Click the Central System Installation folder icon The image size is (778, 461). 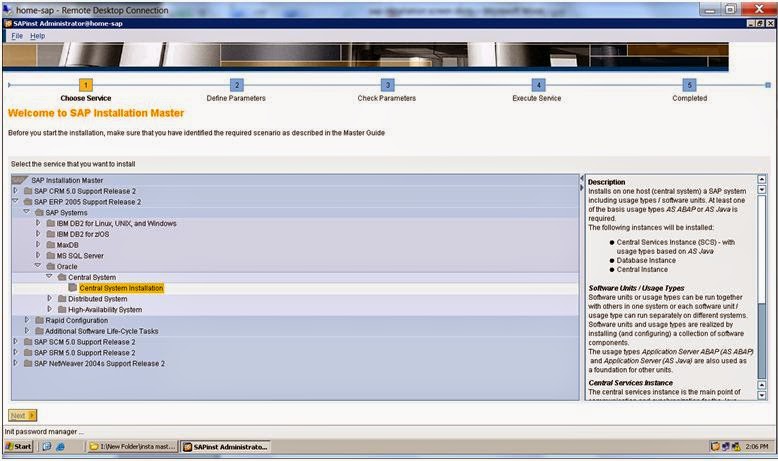pos(73,288)
